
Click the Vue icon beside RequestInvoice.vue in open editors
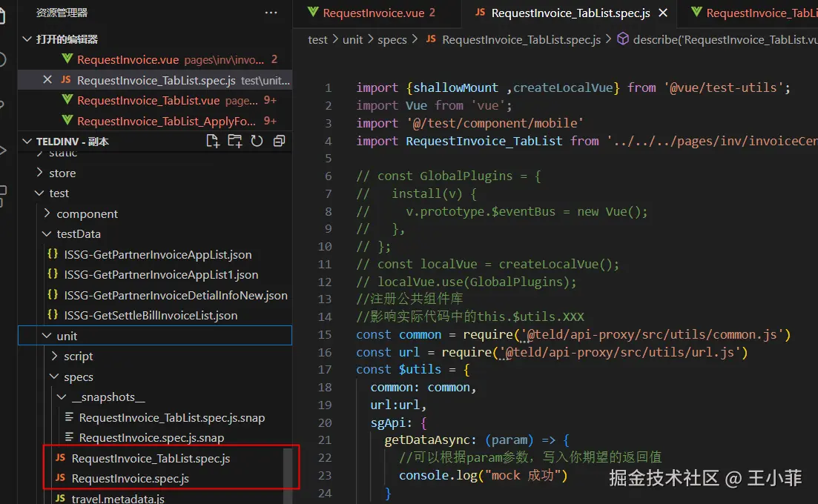[67, 59]
